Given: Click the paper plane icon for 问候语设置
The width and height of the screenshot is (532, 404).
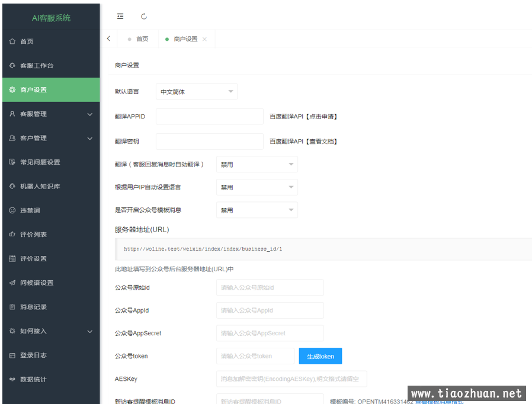Looking at the screenshot, I should (12, 283).
